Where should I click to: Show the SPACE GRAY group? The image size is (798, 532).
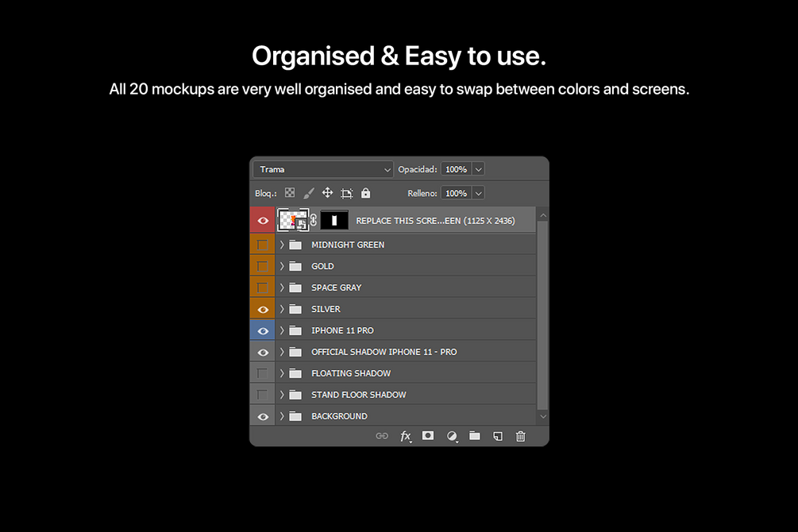pos(262,287)
